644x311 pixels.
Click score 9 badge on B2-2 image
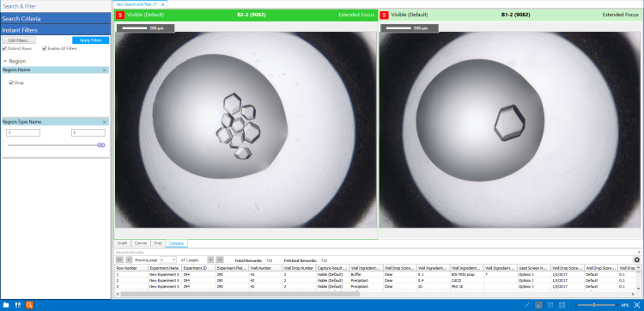tap(120, 15)
